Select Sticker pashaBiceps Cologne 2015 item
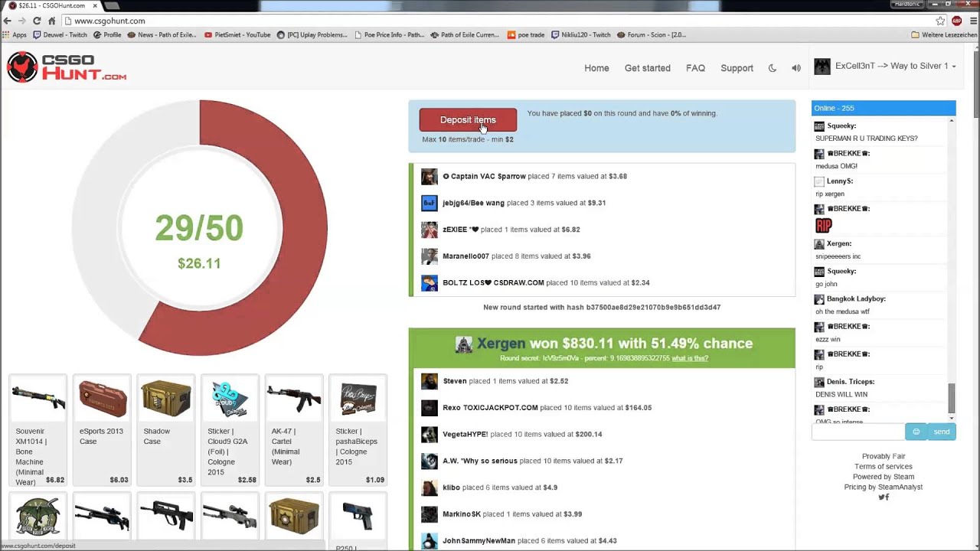 358,430
